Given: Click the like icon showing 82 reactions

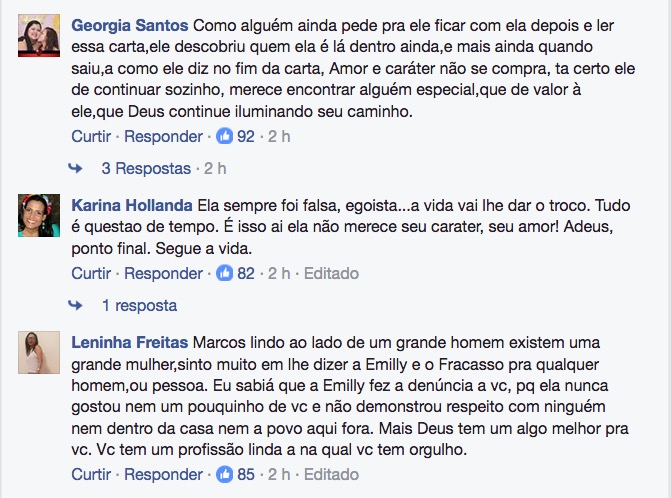Looking at the screenshot, I should [224, 273].
